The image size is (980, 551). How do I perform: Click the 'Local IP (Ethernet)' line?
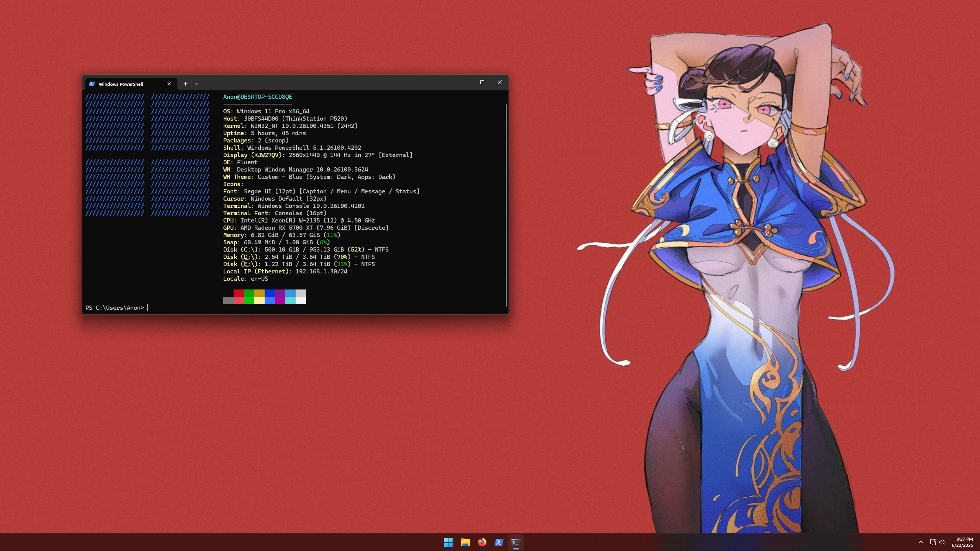[x=285, y=271]
